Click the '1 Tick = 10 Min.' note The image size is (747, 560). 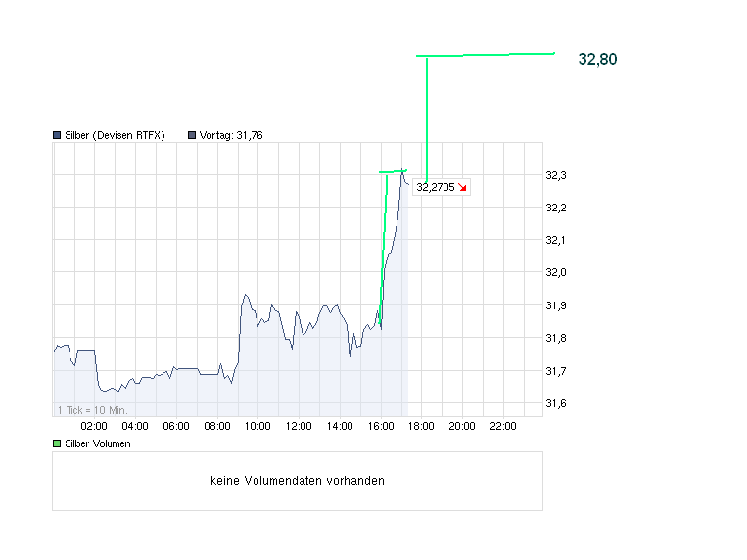(92, 410)
